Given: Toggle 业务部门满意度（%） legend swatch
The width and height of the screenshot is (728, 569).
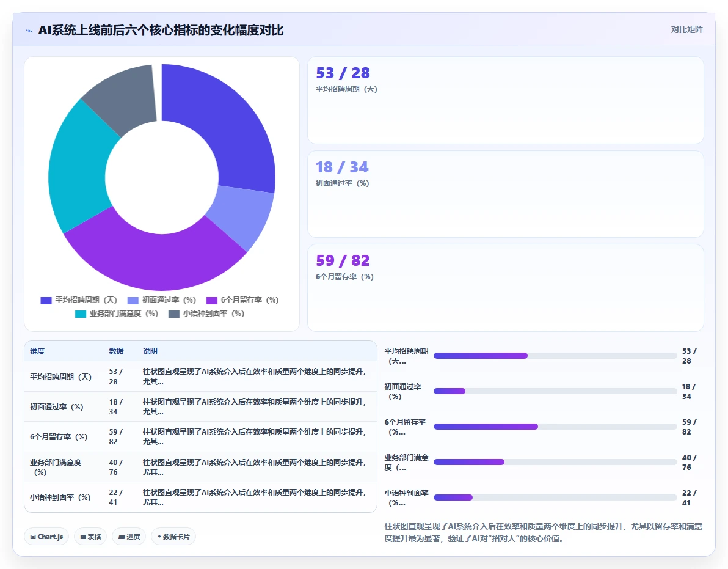Looking at the screenshot, I should [x=81, y=314].
